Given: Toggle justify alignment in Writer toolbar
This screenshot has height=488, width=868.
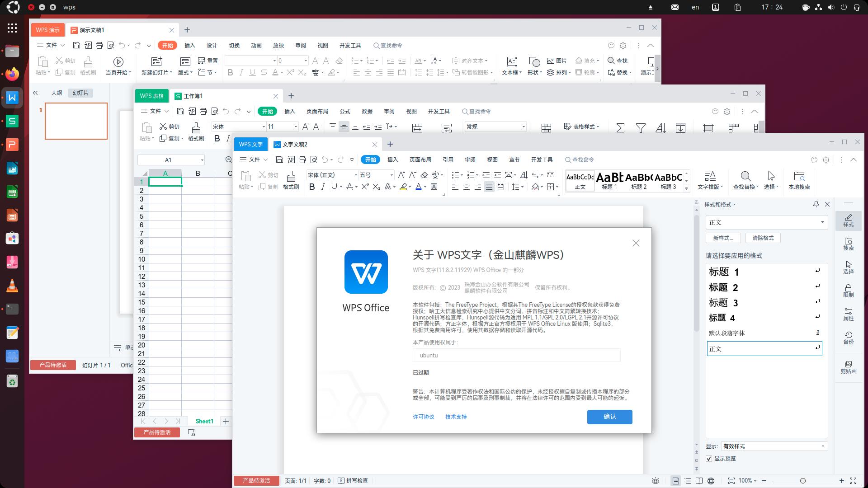Looking at the screenshot, I should tap(489, 187).
